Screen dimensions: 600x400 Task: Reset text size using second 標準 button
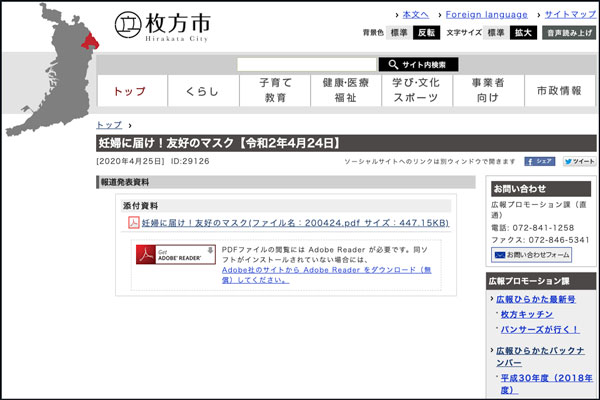pos(496,33)
